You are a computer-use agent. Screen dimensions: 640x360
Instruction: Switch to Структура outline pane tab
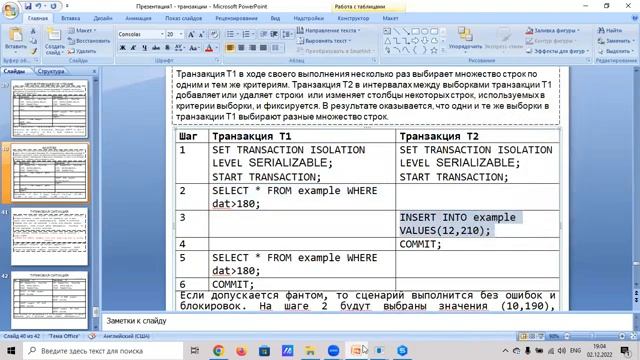pyautogui.click(x=51, y=71)
